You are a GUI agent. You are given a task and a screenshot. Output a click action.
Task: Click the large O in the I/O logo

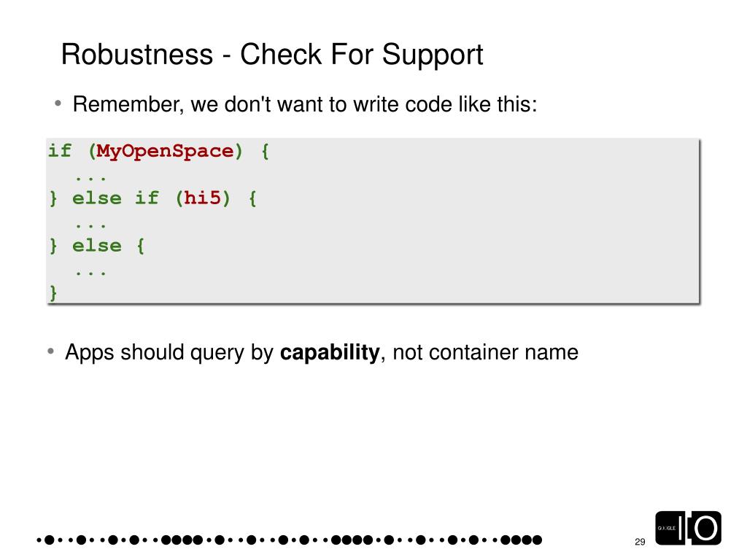(x=705, y=528)
